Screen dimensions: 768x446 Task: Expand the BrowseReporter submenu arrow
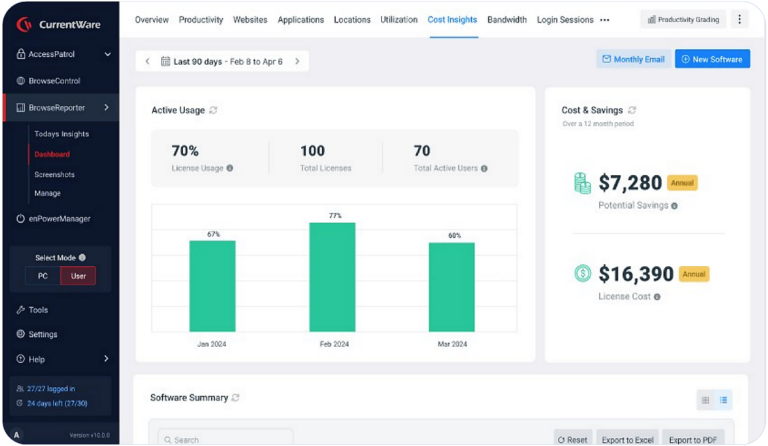106,107
